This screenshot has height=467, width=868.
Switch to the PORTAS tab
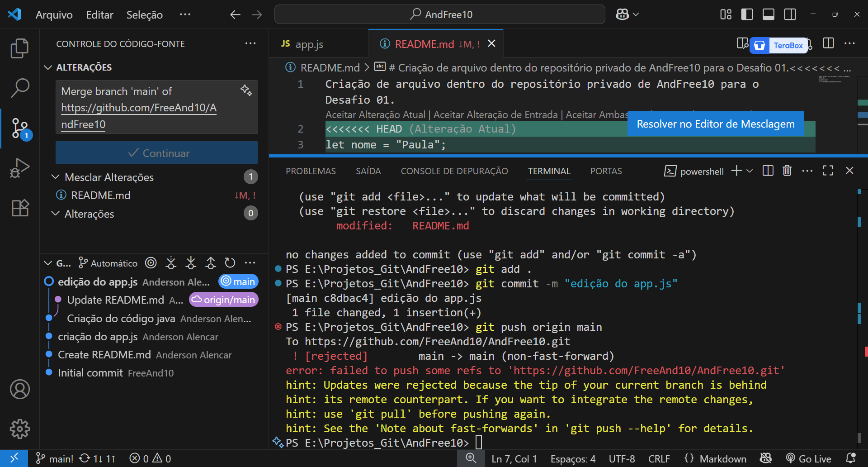pos(606,171)
